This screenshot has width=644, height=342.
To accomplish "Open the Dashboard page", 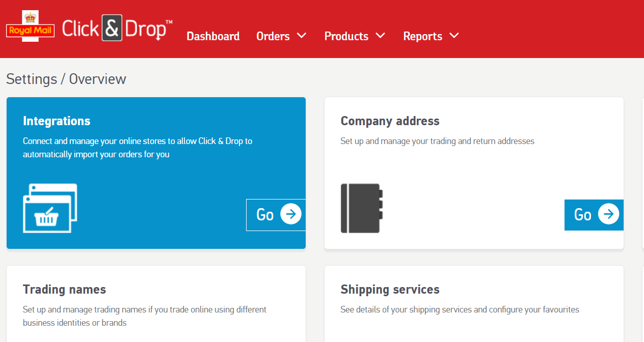I will 213,36.
